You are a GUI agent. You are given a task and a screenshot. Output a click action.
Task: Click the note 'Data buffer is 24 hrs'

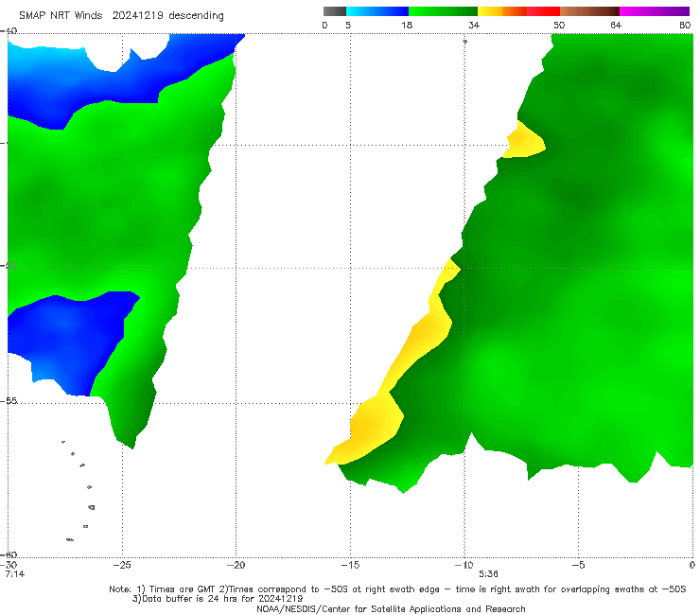(218, 599)
